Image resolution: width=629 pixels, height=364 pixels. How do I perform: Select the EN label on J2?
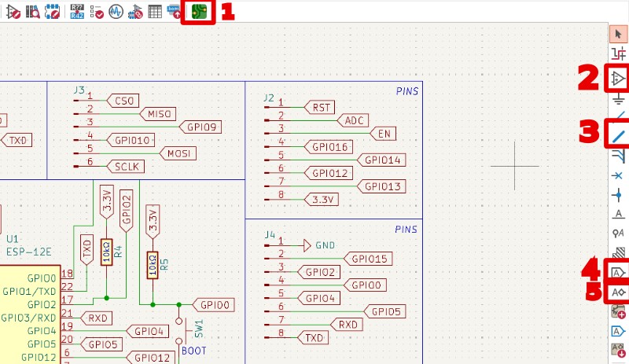(383, 134)
